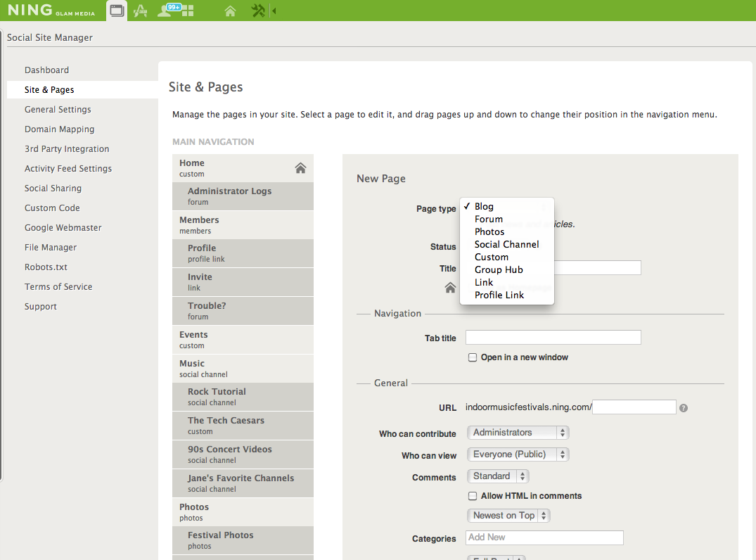Tick Allow HTML in comments
This screenshot has height=560, width=756.
point(473,496)
